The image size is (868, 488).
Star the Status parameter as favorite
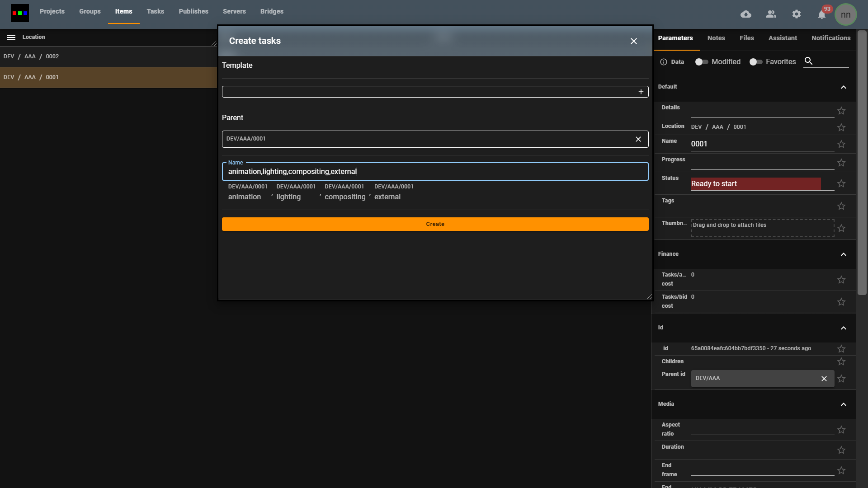tap(841, 183)
